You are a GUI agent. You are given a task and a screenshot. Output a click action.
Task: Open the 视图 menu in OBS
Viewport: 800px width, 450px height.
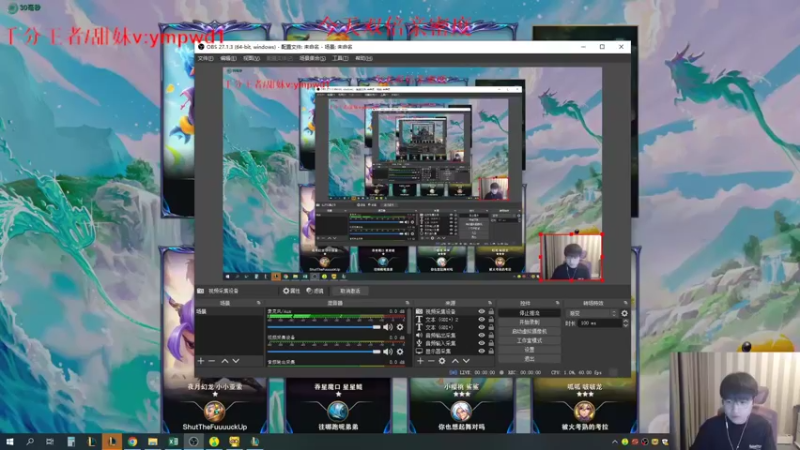pyautogui.click(x=251, y=59)
